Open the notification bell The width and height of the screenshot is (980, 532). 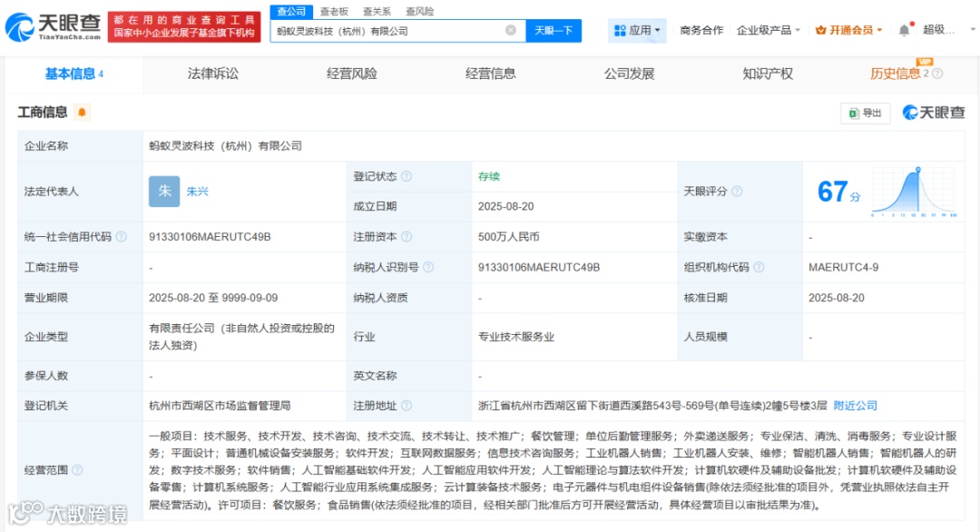click(x=904, y=30)
